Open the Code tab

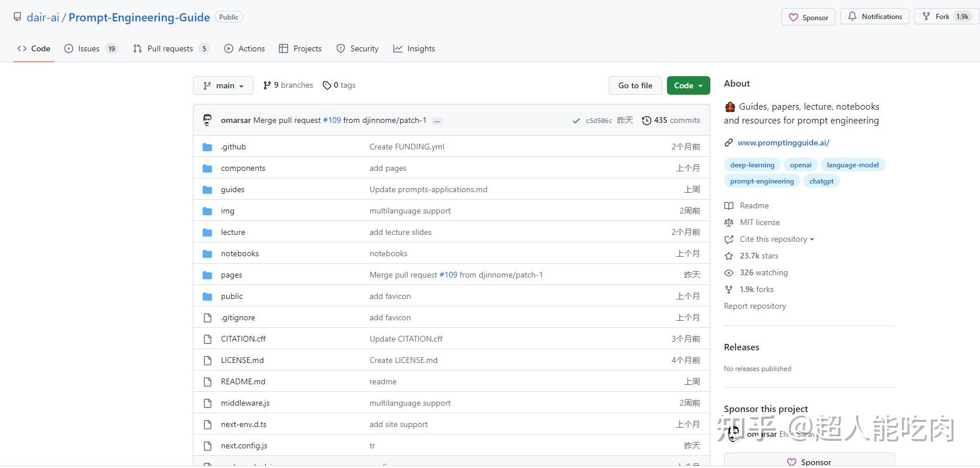click(33, 49)
